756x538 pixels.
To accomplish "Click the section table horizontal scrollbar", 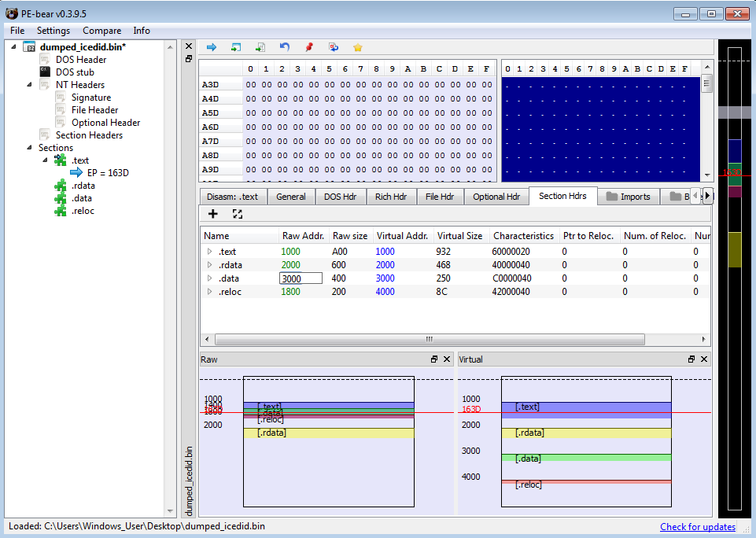I will 429,340.
